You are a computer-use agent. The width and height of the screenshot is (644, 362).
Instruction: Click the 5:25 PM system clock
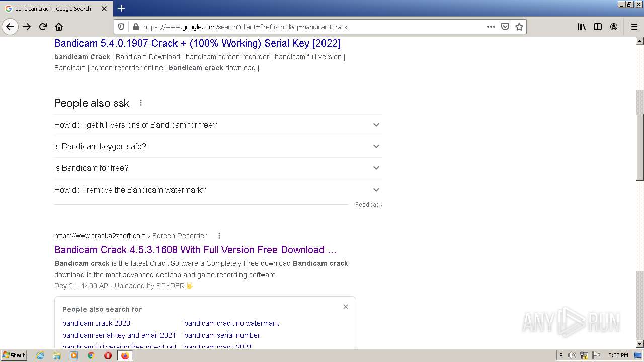click(618, 355)
